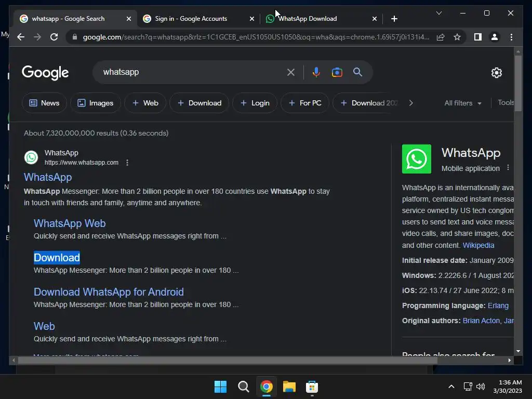Image resolution: width=532 pixels, height=399 pixels.
Task: Switch to the WhatsApp Download tab
Action: click(x=308, y=19)
